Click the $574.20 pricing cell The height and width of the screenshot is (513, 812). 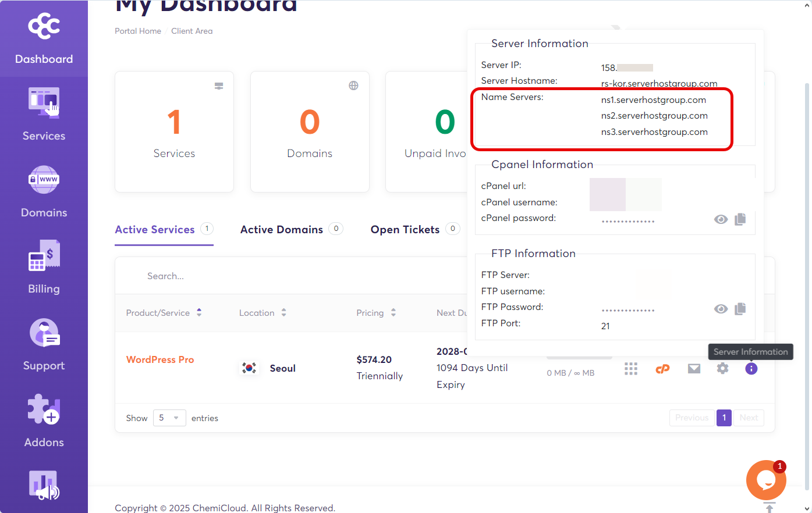[x=374, y=360]
